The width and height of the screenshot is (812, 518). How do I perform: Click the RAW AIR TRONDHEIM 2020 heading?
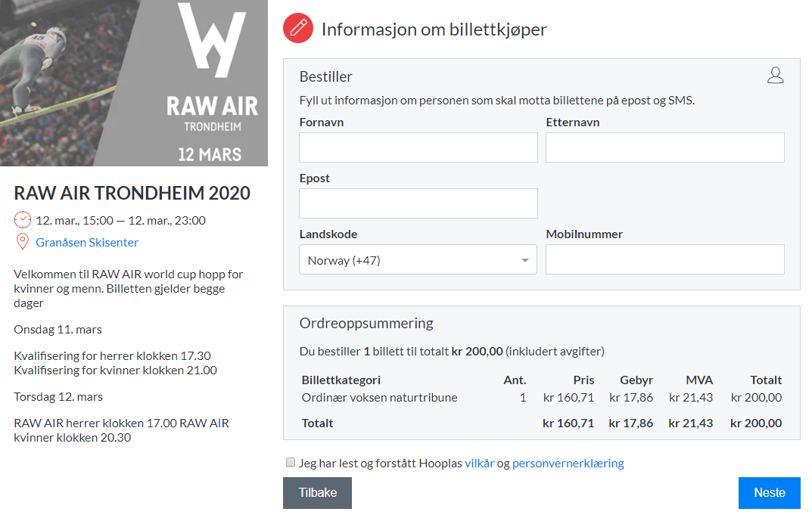point(132,193)
